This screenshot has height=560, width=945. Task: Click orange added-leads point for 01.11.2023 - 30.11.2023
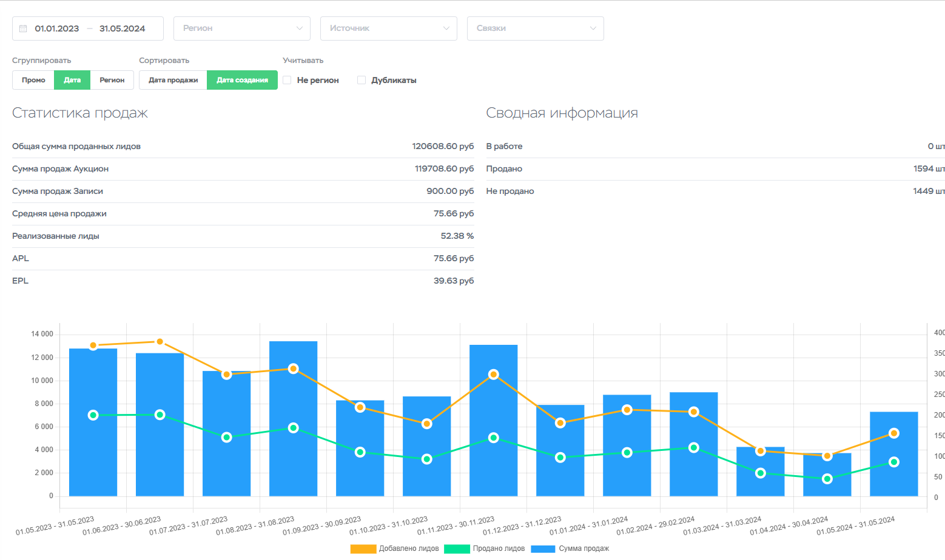tap(494, 375)
